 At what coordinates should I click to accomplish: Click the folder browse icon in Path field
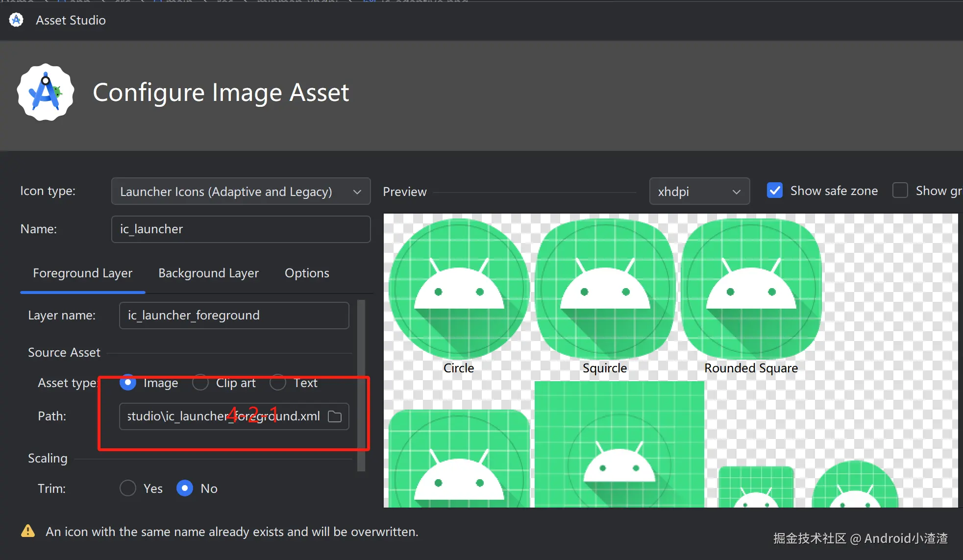point(335,416)
